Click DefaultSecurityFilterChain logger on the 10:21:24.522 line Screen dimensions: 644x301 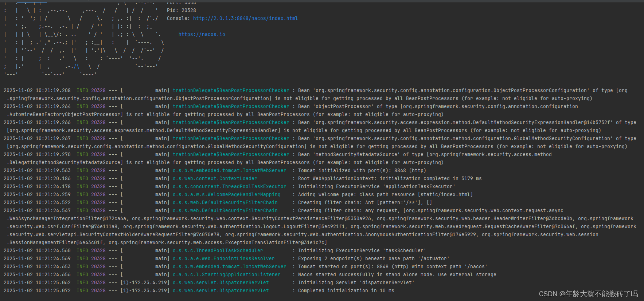(225, 202)
